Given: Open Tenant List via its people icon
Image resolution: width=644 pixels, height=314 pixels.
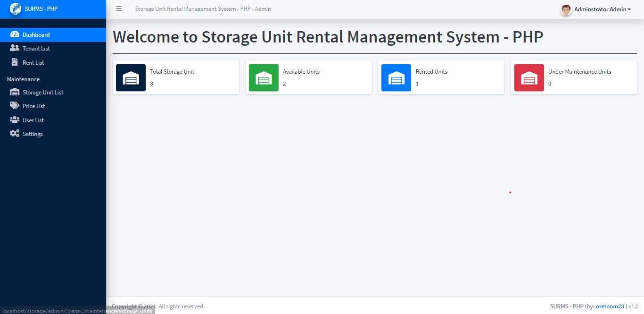Looking at the screenshot, I should pos(14,48).
